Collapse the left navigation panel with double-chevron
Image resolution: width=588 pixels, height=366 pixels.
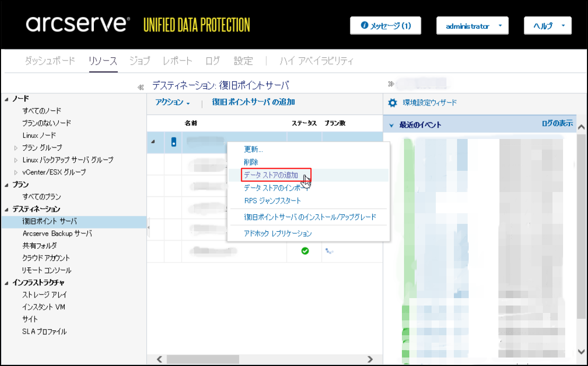pos(141,86)
